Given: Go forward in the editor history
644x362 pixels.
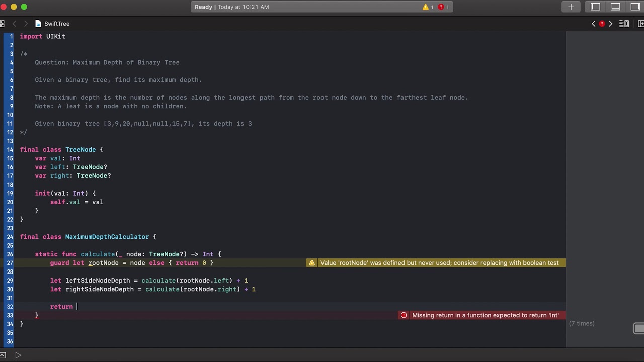Looking at the screenshot, I should [x=26, y=24].
